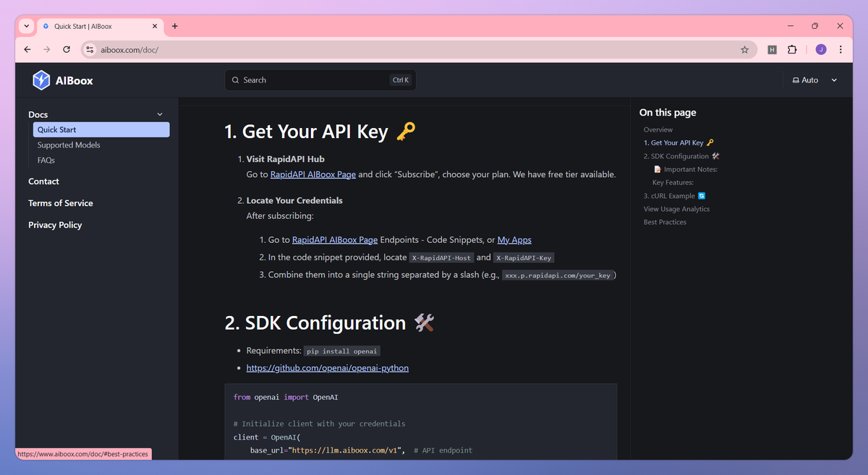Open the openai-python GitHub link

[328, 368]
